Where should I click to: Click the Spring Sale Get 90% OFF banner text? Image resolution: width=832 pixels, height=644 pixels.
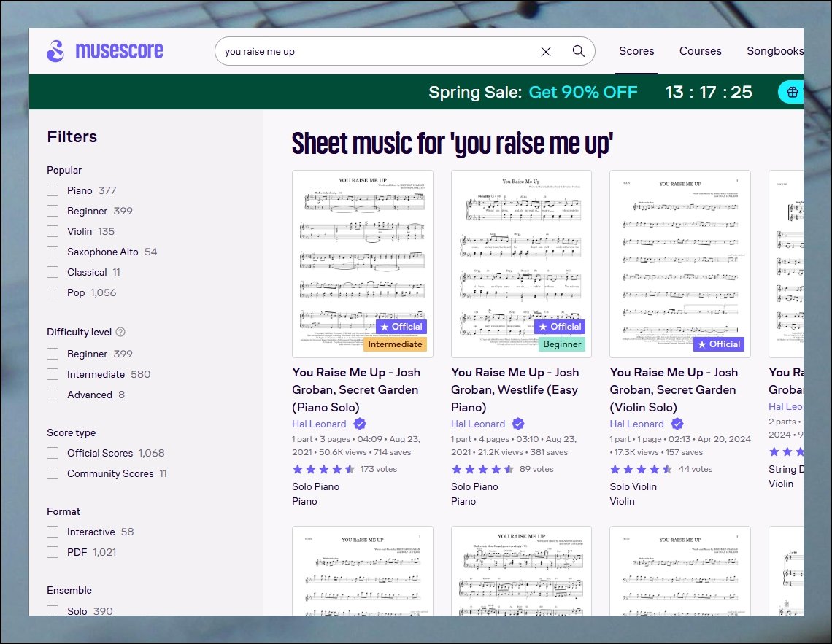pyautogui.click(x=533, y=92)
